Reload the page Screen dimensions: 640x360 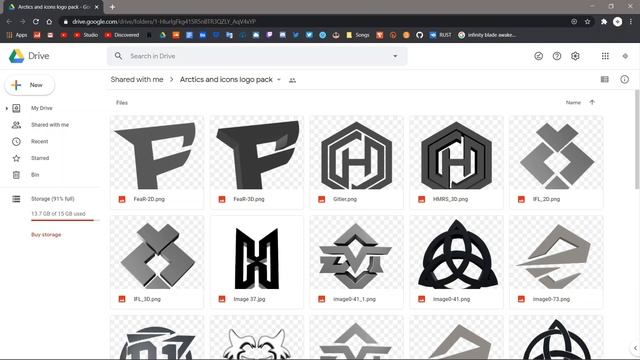(36, 21)
